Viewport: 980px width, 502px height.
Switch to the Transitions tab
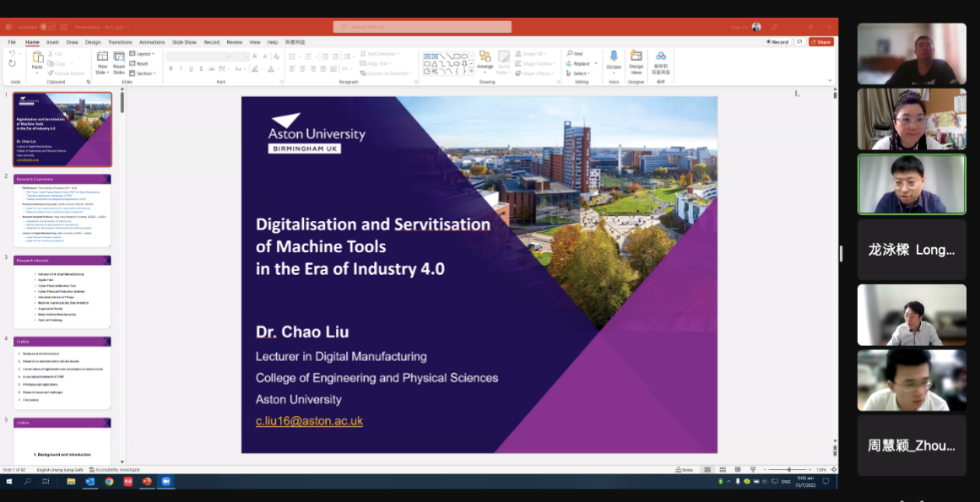point(120,42)
